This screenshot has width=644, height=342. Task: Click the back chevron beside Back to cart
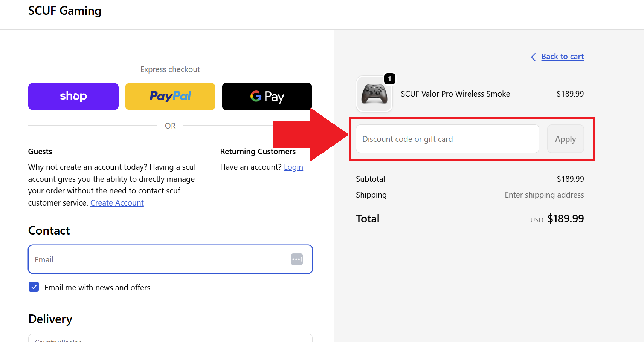point(533,57)
